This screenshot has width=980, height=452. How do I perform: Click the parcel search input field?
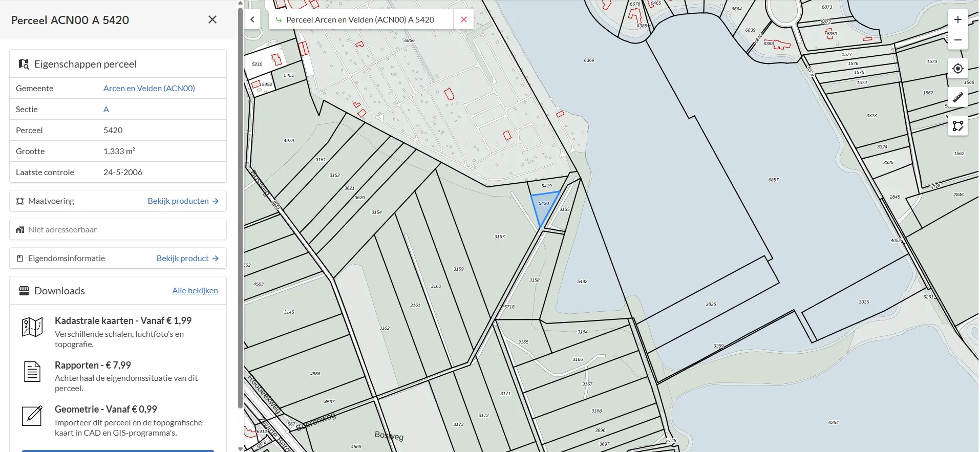(361, 19)
